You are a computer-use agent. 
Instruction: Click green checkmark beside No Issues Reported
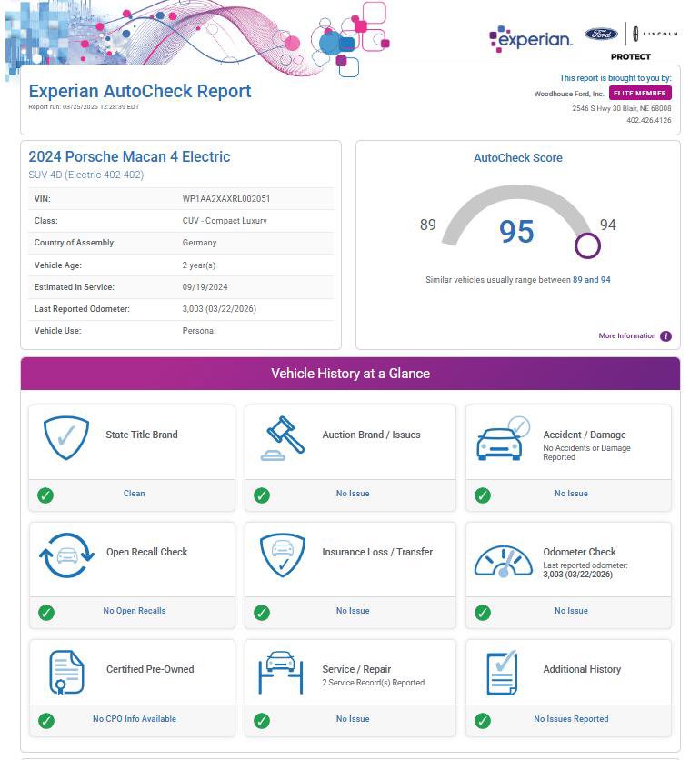483,721
